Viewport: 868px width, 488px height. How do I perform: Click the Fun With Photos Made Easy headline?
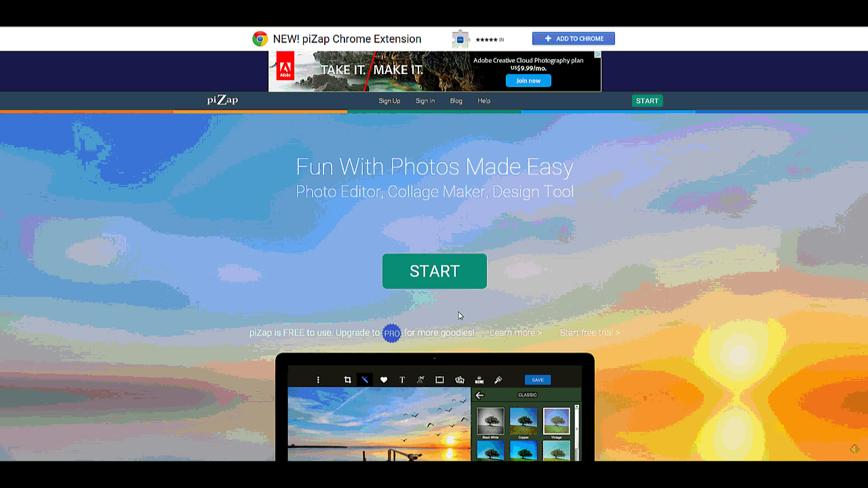[435, 167]
